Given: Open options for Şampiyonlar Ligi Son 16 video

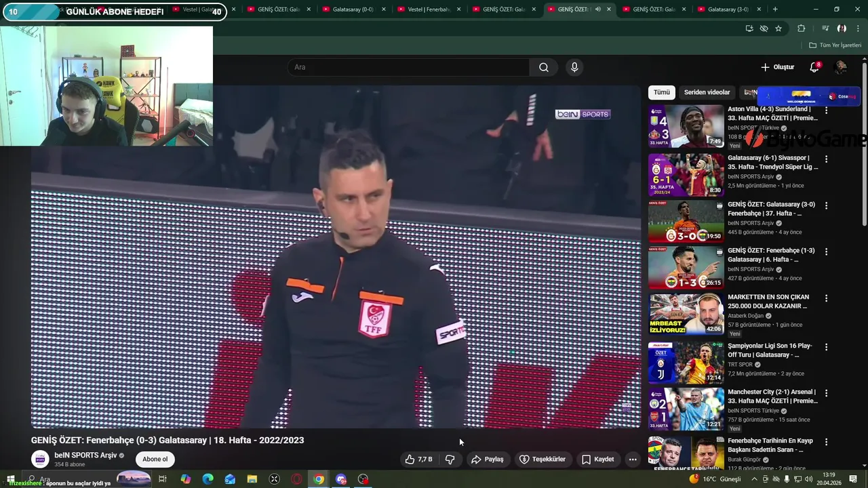Looking at the screenshot, I should tap(826, 347).
